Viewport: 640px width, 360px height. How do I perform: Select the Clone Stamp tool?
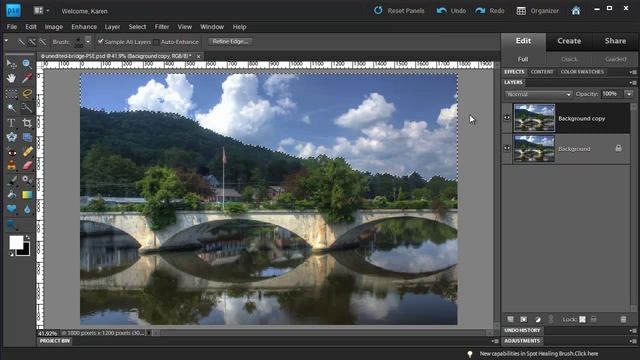point(11,166)
